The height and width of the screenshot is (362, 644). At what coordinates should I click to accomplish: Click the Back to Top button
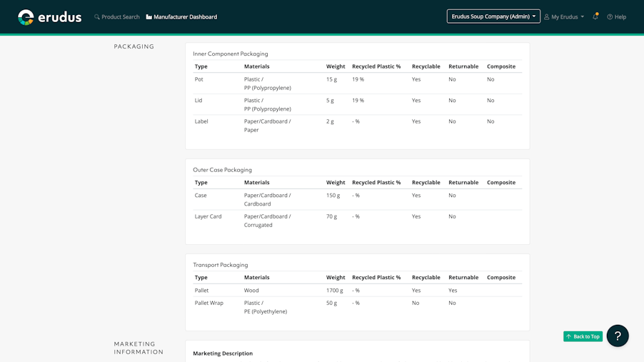(x=583, y=336)
